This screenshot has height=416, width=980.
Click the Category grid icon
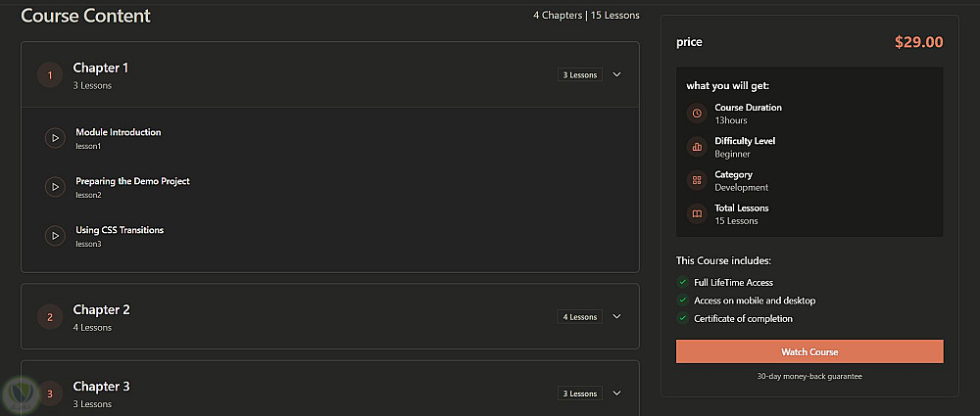click(697, 180)
